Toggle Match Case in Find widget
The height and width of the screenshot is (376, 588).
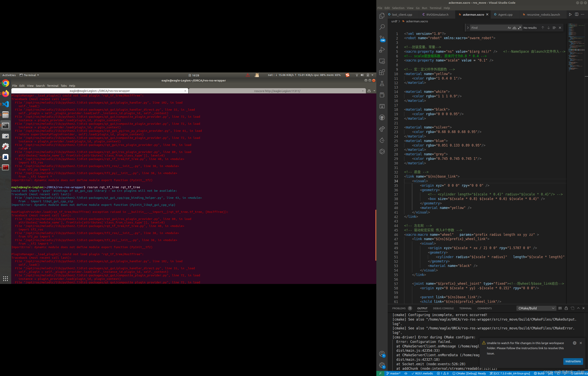tap(509, 28)
